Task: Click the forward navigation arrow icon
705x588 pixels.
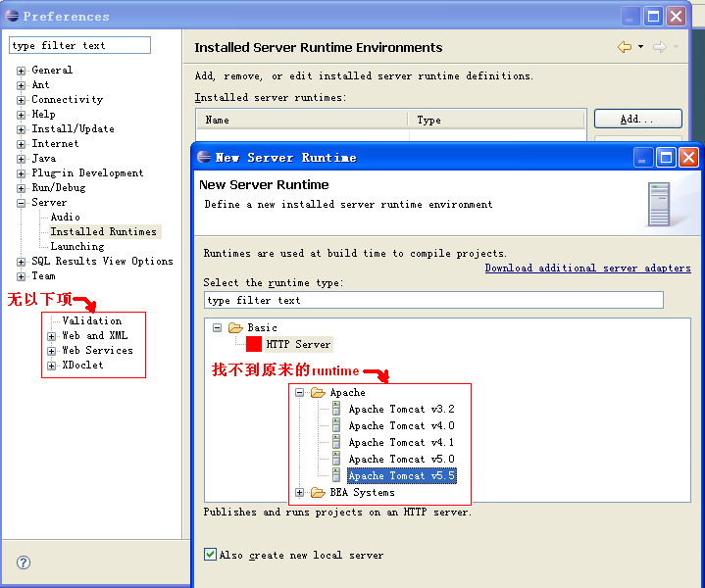Action: click(659, 47)
